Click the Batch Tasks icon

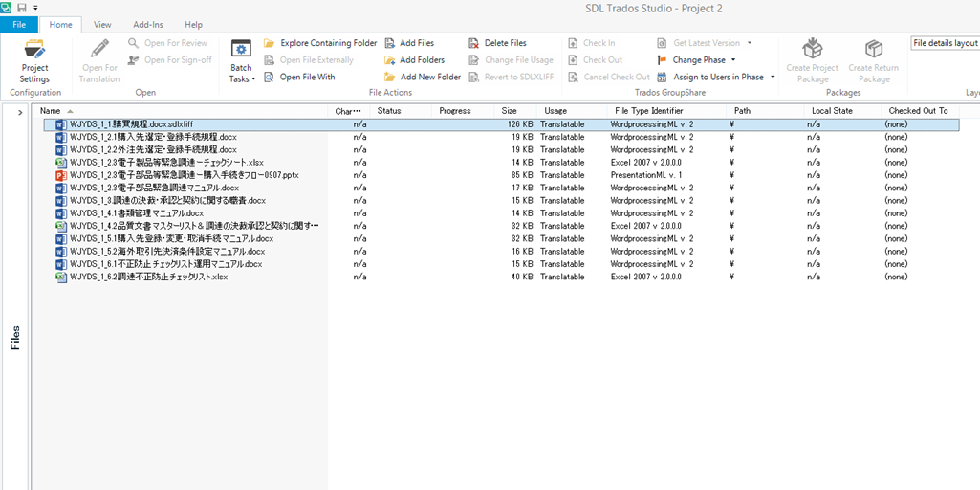[x=241, y=51]
